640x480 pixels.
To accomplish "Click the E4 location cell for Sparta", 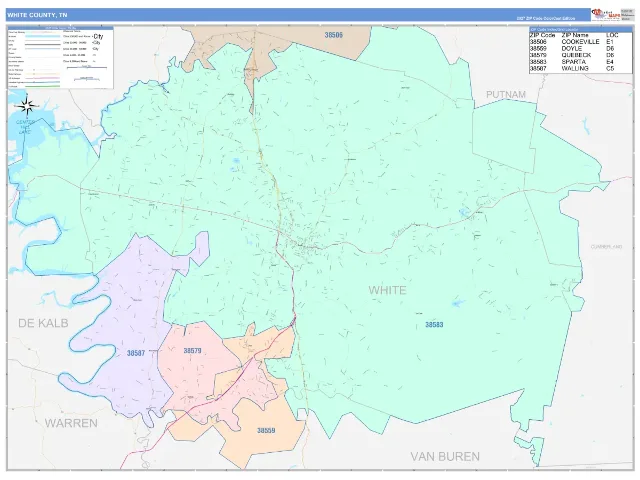I will pos(610,62).
